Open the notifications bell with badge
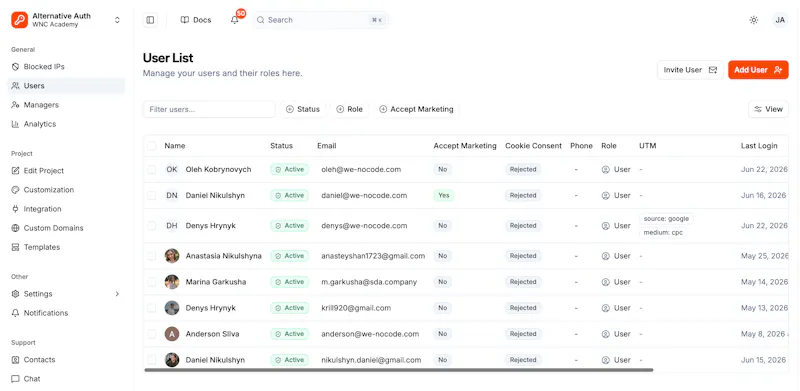Image resolution: width=800 pixels, height=391 pixels. pyautogui.click(x=235, y=20)
